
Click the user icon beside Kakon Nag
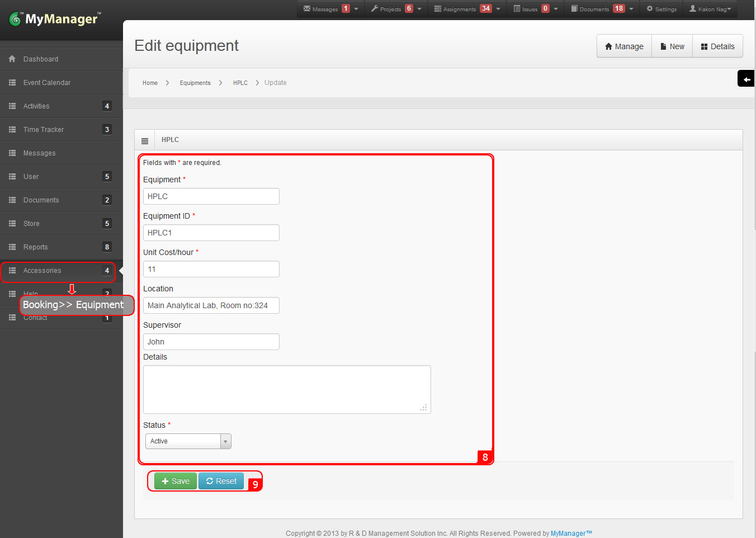pyautogui.click(x=693, y=8)
